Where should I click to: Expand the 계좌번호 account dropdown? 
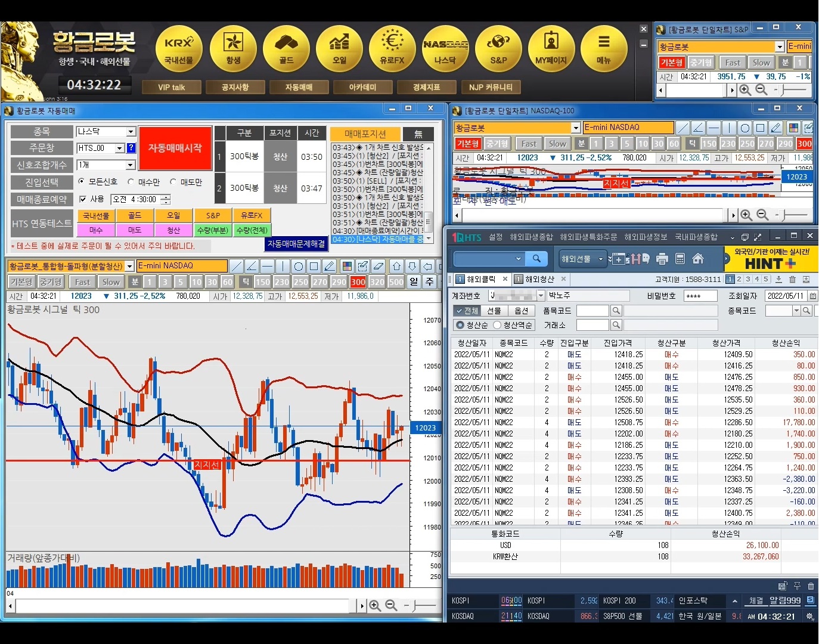pos(541,296)
